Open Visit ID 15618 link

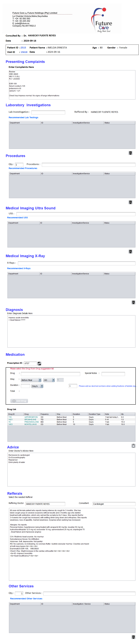point(24,52)
